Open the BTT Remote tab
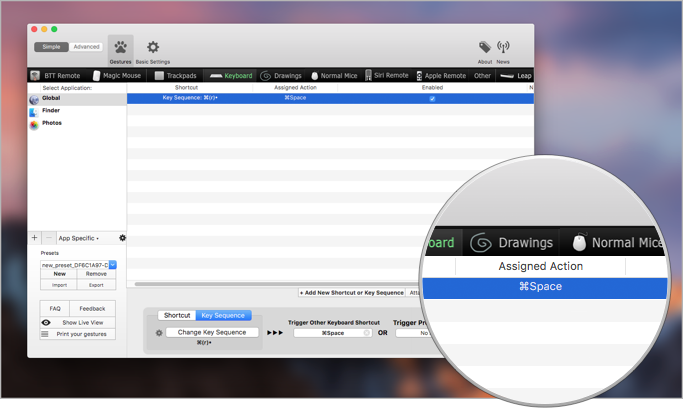The height and width of the screenshot is (408, 683). pyautogui.click(x=55, y=76)
